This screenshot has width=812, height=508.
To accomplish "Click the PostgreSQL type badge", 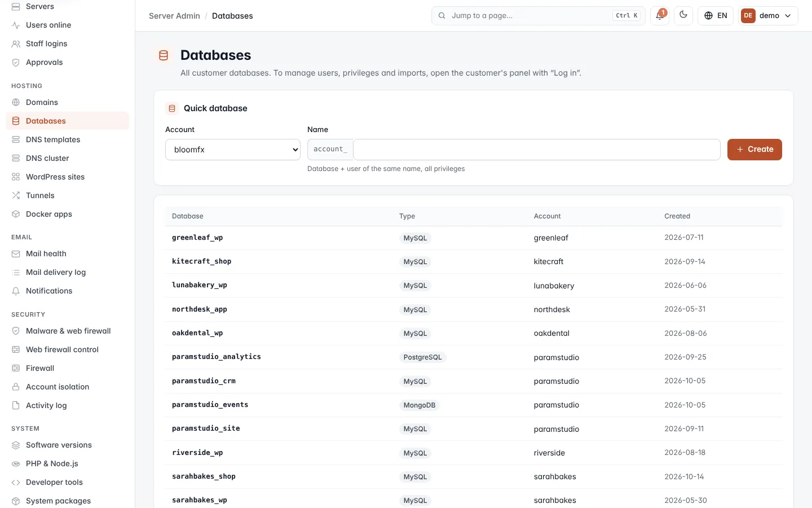I will [422, 357].
